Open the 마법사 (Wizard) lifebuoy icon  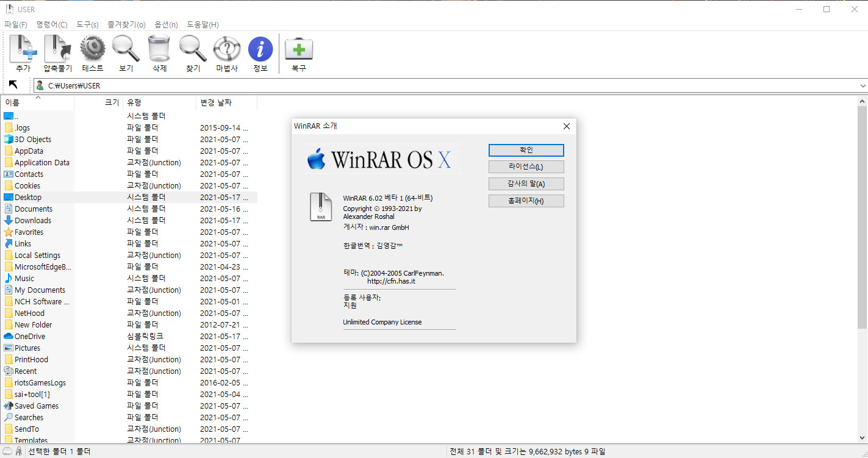pyautogui.click(x=226, y=49)
